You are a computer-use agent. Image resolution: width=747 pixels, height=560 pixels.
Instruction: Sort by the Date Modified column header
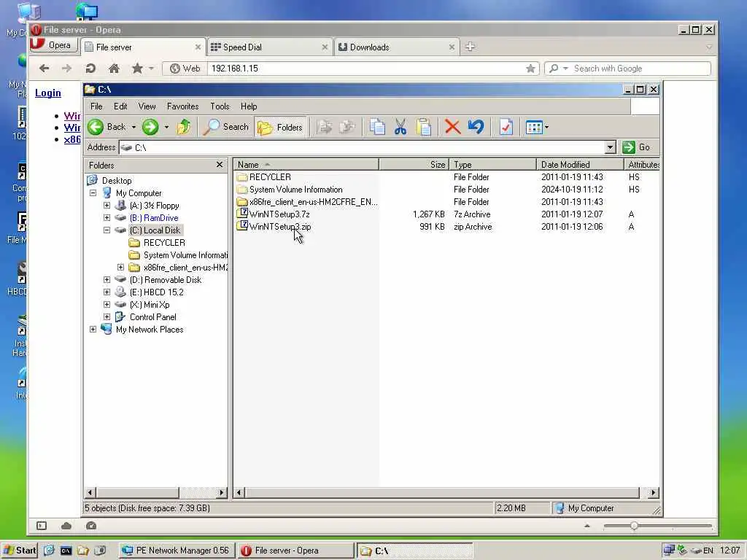click(x=580, y=165)
